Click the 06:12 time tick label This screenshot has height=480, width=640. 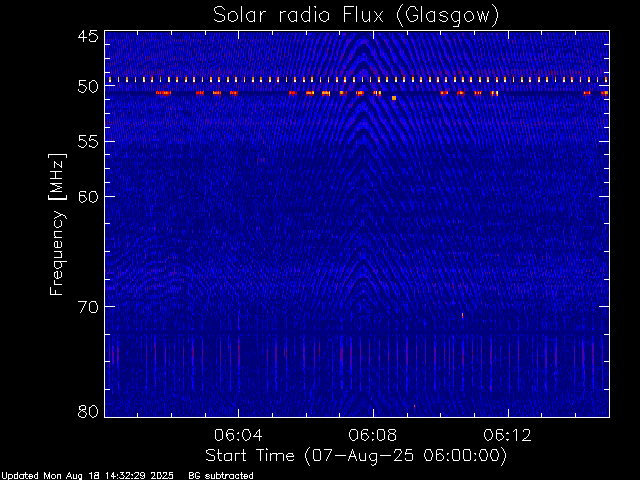pos(508,435)
